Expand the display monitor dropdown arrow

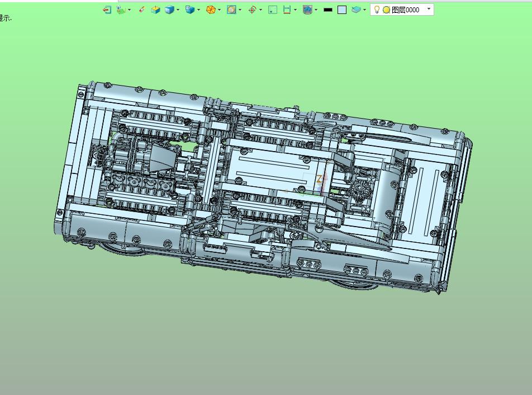click(316, 10)
